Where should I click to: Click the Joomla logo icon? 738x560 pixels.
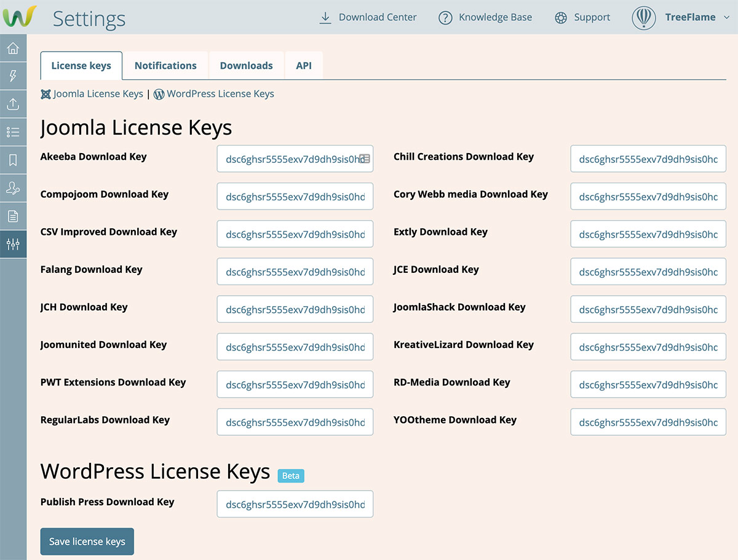tap(46, 94)
